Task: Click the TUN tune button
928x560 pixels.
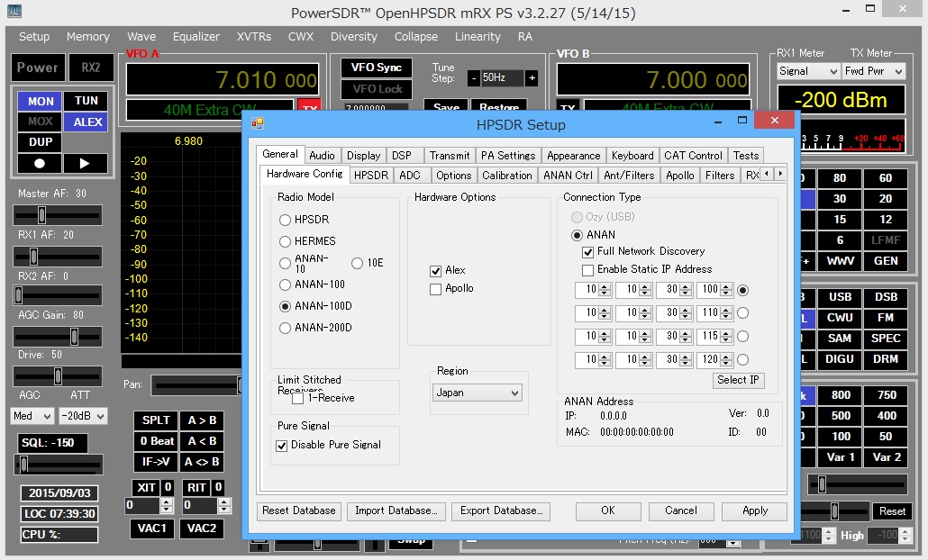Action: click(x=86, y=101)
